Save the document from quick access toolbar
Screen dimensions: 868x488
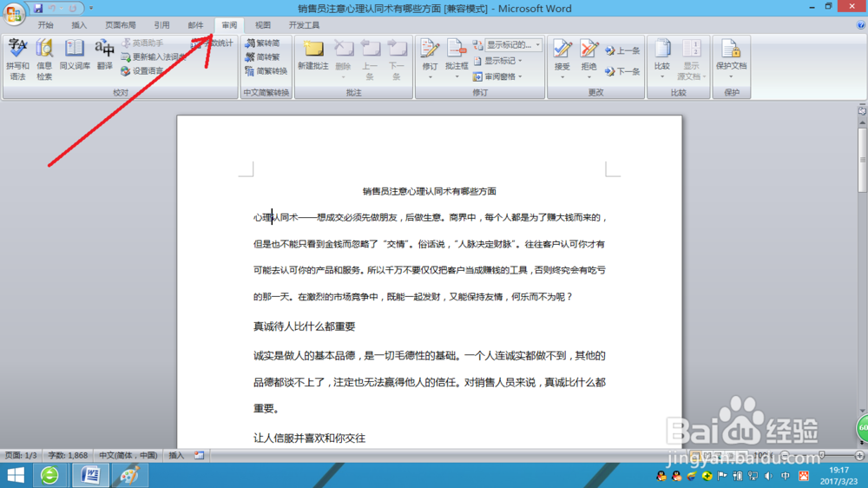(x=38, y=9)
